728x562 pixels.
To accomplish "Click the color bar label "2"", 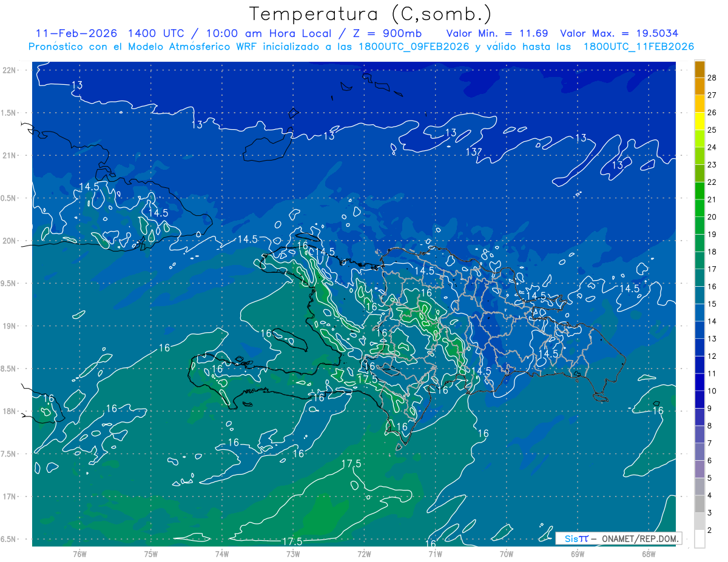I will (710, 530).
